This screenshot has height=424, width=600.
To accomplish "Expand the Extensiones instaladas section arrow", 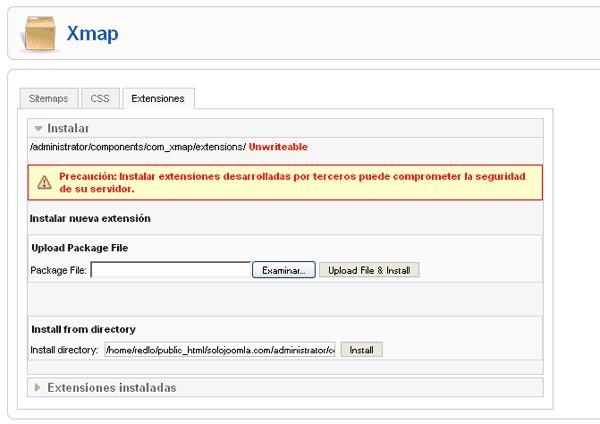I will 38,387.
